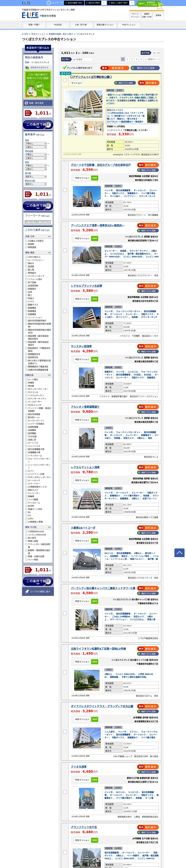The image size is (186, 868).
Task: Tick the オール電化 filter checkbox
Action: 26,379
